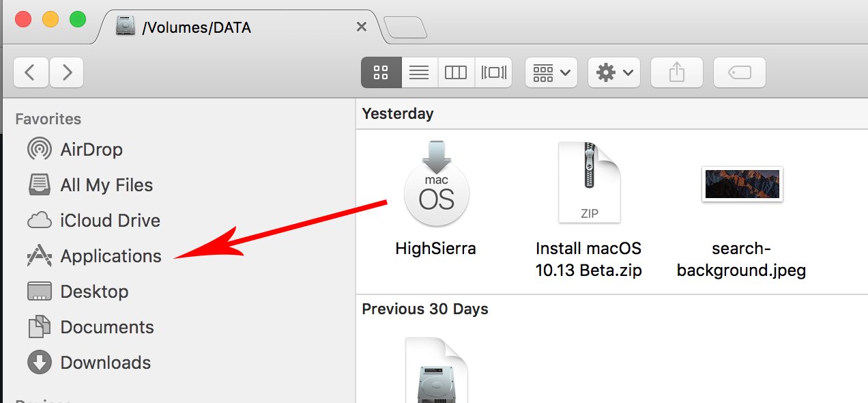Switch to list view
The image size is (868, 403).
pos(418,72)
